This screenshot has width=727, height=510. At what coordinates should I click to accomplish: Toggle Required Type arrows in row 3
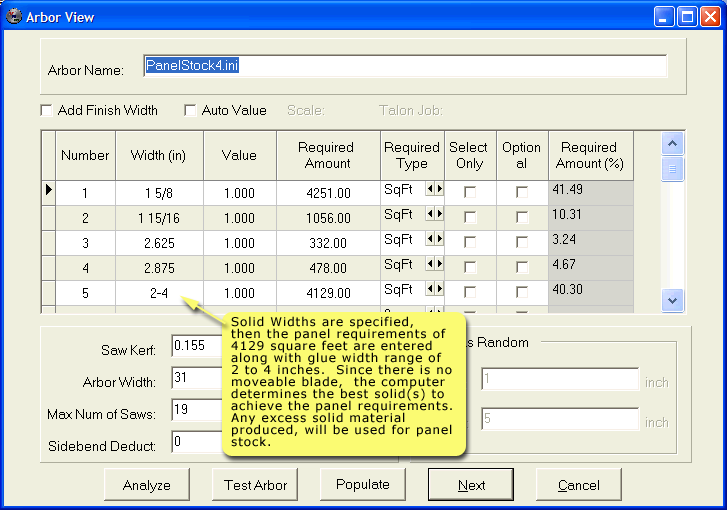coord(434,240)
